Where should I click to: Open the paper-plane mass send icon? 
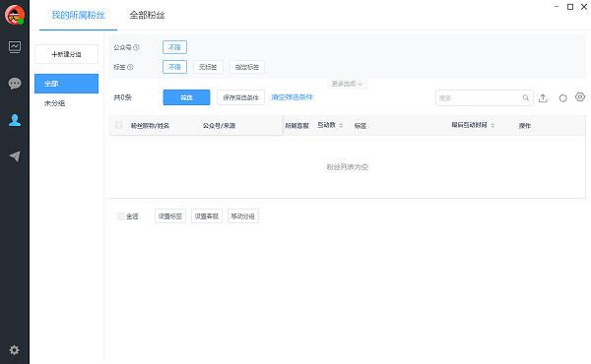[15, 156]
